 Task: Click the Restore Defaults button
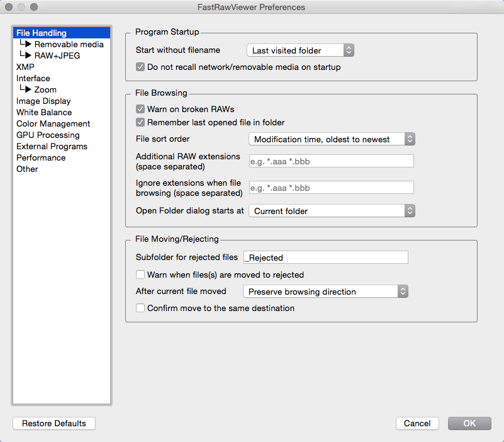[54, 423]
